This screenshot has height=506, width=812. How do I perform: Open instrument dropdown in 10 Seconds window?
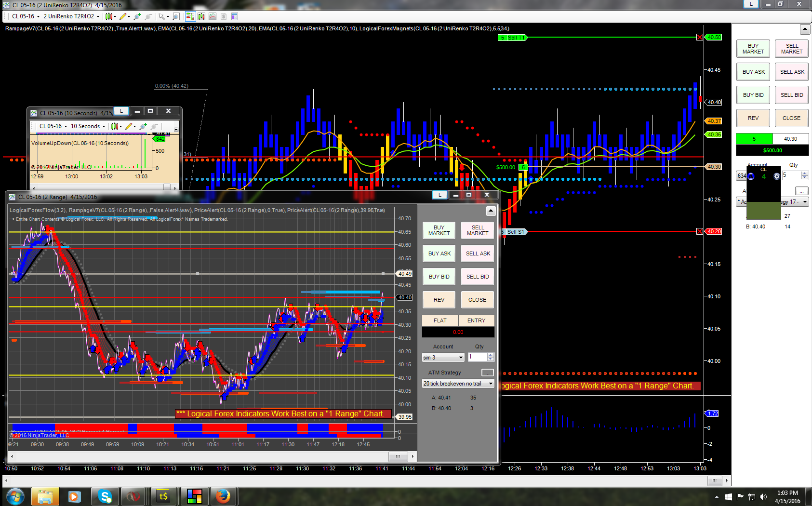coord(53,126)
